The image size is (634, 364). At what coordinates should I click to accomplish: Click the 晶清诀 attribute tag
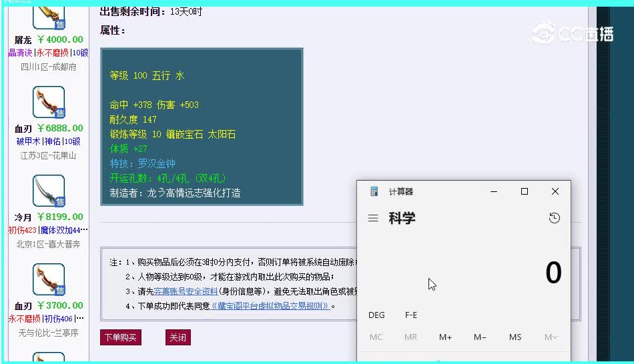point(20,53)
